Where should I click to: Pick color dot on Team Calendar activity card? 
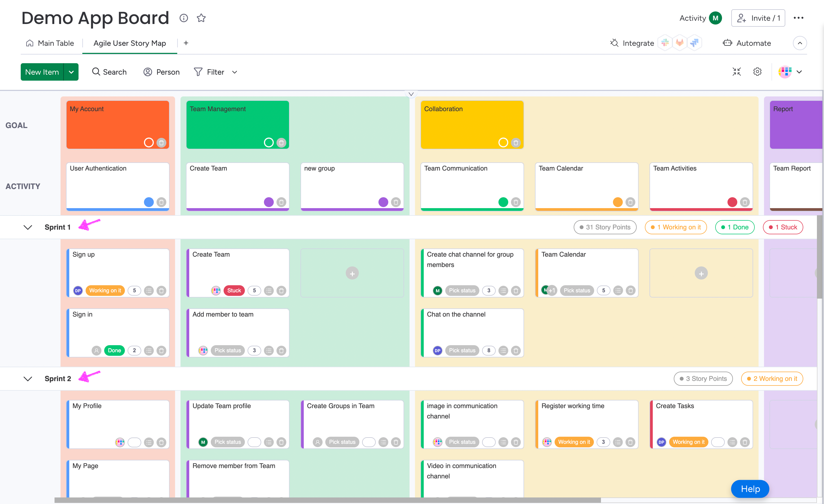[617, 202]
